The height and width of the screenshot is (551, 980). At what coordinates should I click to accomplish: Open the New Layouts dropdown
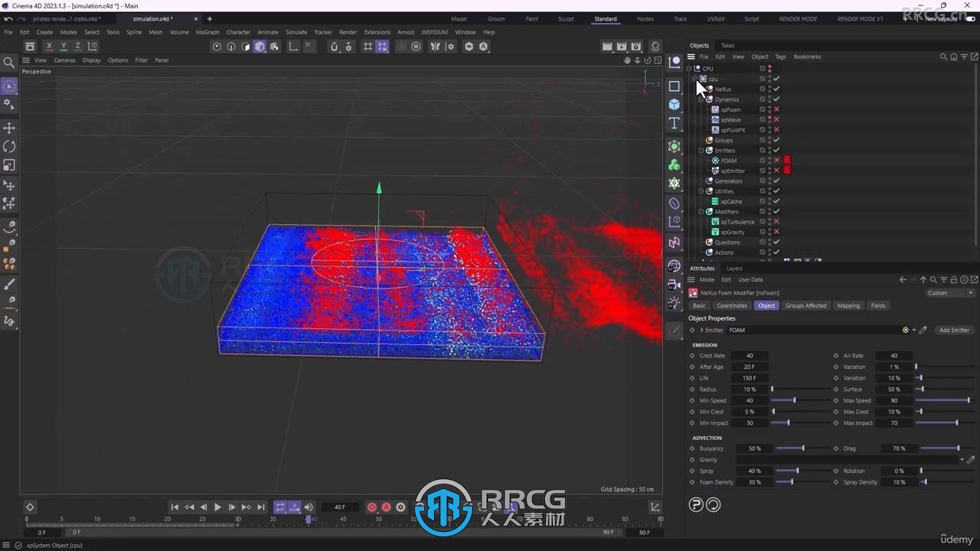pyautogui.click(x=941, y=18)
